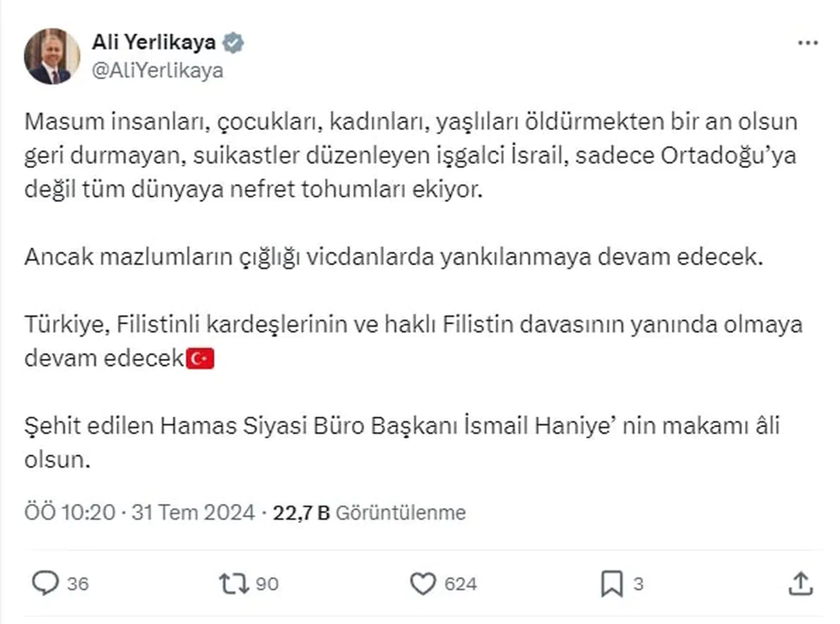Open the @AliYerlikaya handle link
The width and height of the screenshot is (840, 624).
pos(157,71)
